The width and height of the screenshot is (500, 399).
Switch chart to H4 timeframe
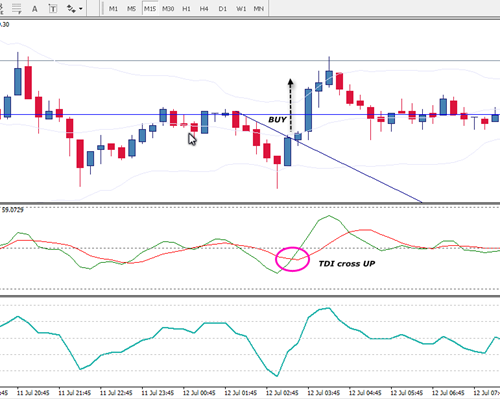click(x=204, y=9)
